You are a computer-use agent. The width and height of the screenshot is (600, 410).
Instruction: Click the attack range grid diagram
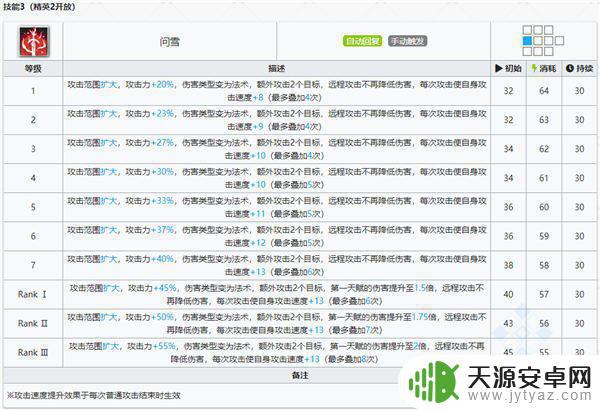pos(543,41)
